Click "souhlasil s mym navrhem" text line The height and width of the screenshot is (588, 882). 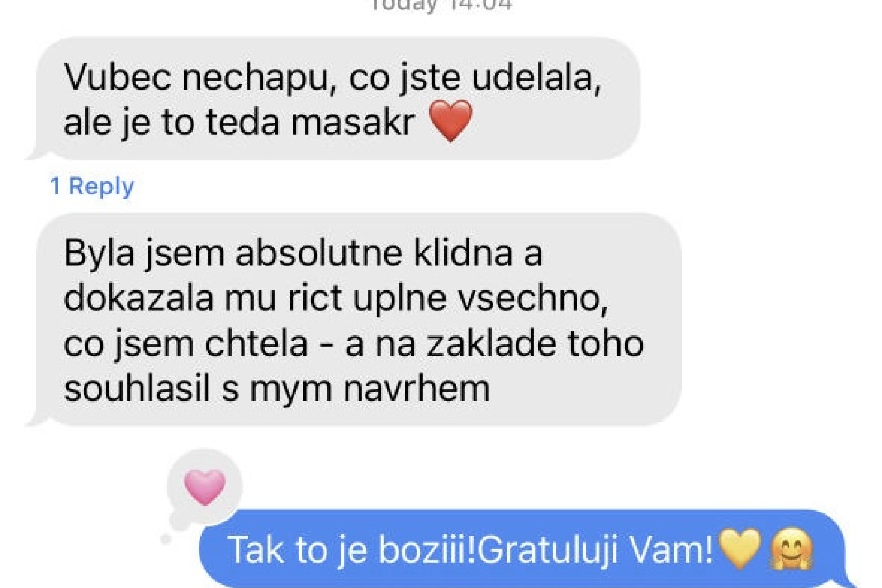(277, 388)
